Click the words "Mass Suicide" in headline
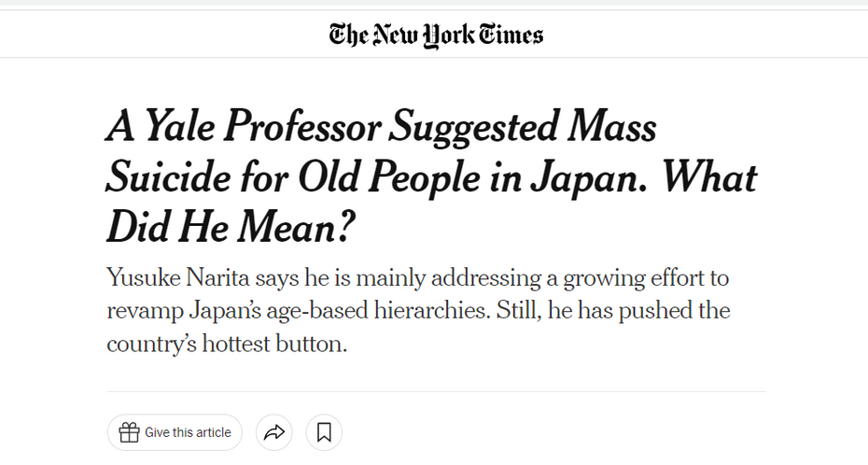 pyautogui.click(x=597, y=126)
